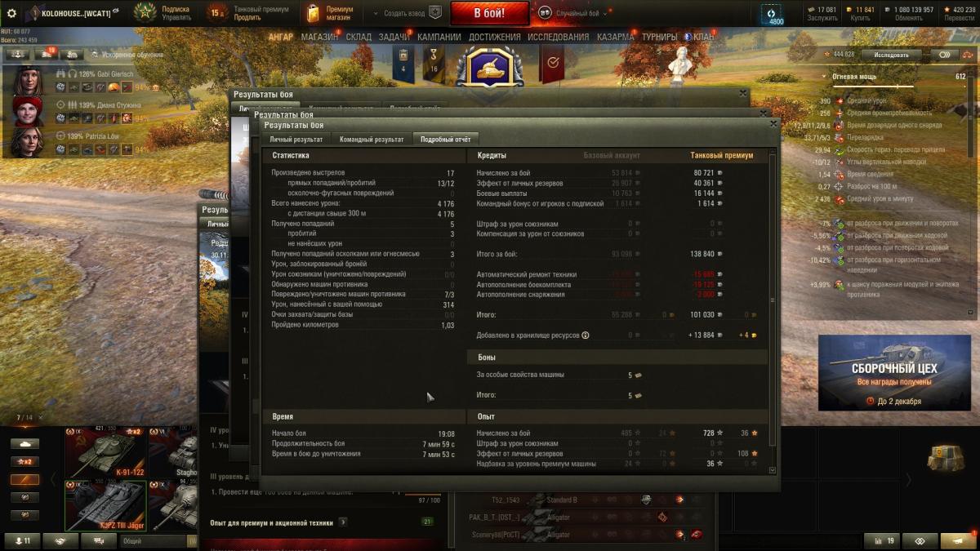Open the Premium shop bag icon
This screenshot has height=551, width=980.
tap(314, 13)
